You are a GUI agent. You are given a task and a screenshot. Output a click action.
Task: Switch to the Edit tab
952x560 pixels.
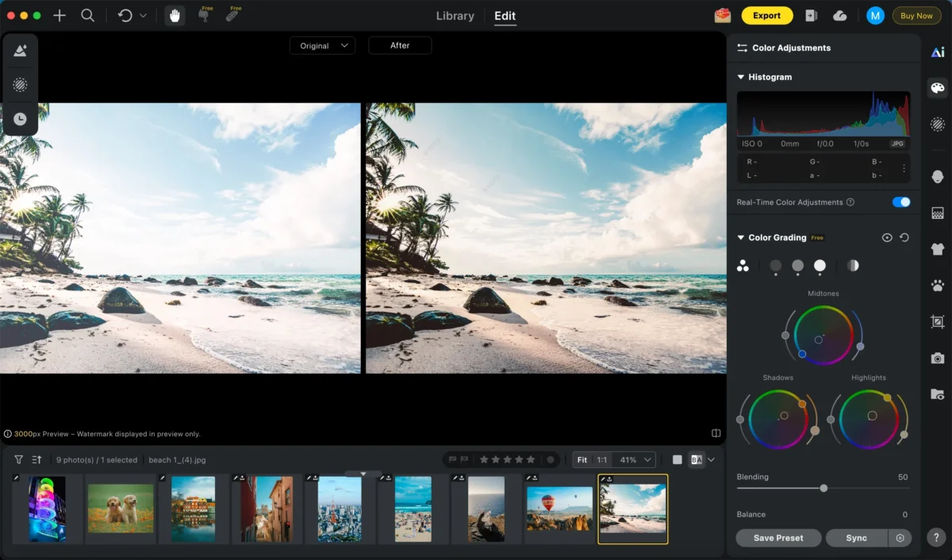point(505,16)
